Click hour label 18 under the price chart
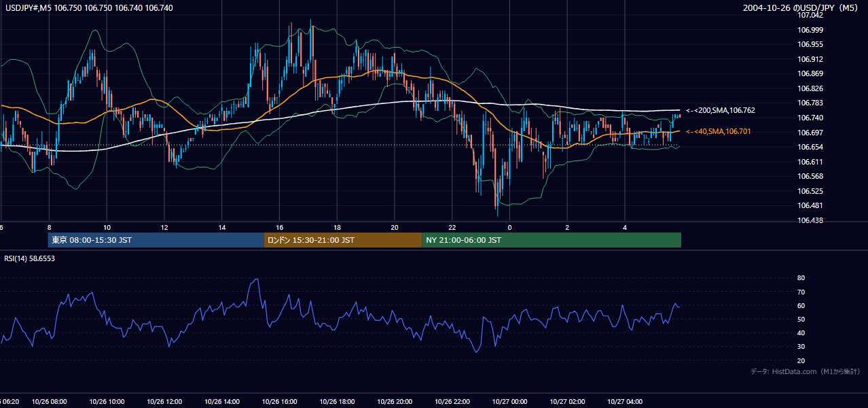This screenshot has width=868, height=408. (x=337, y=228)
